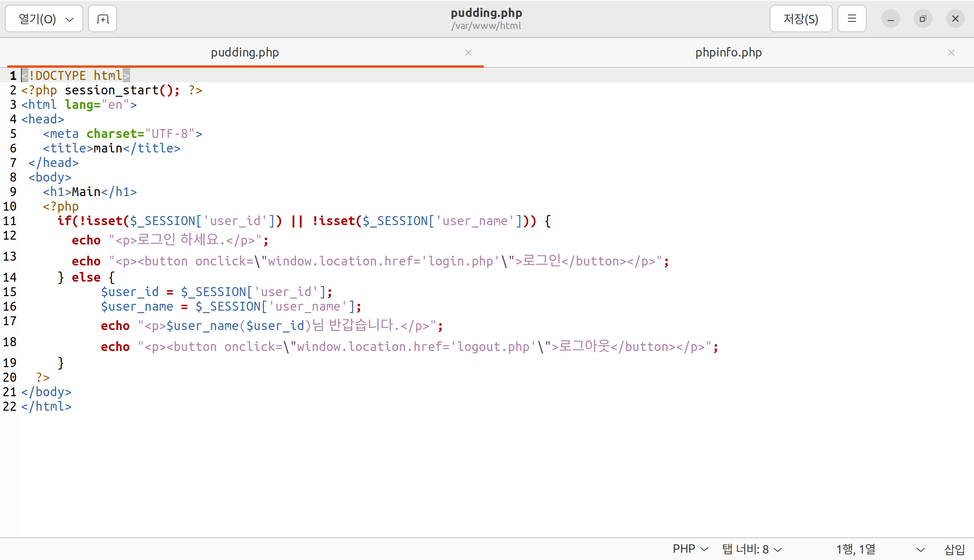Open the PHP language selector

(x=690, y=549)
